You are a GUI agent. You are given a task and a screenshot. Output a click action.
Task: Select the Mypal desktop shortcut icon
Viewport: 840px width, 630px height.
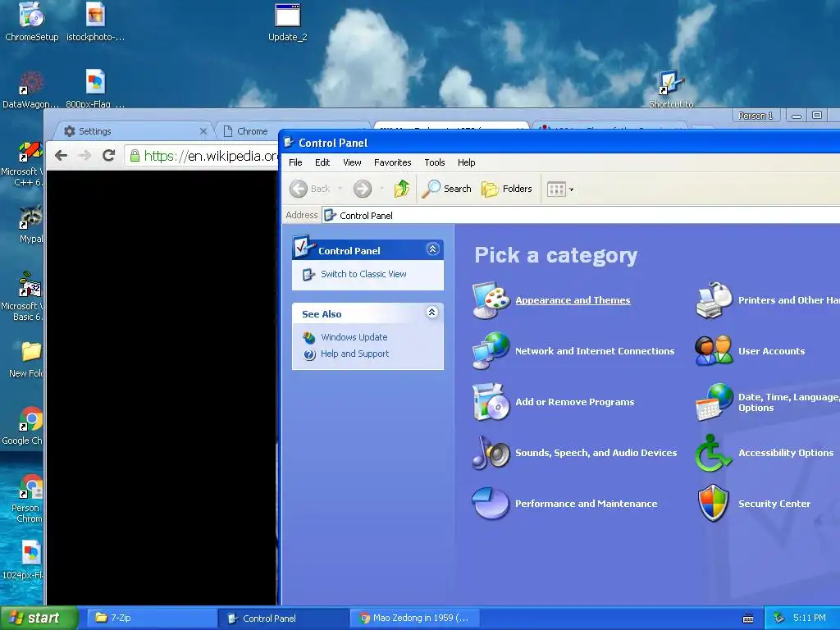pos(30,223)
